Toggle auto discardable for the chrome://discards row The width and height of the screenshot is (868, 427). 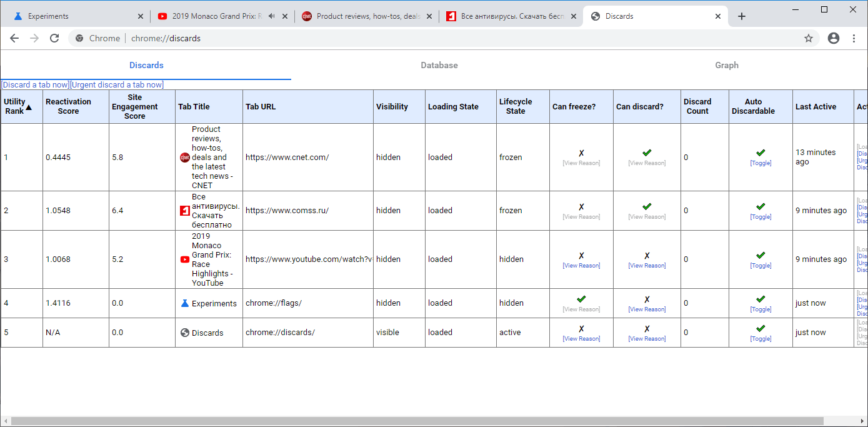(x=761, y=339)
